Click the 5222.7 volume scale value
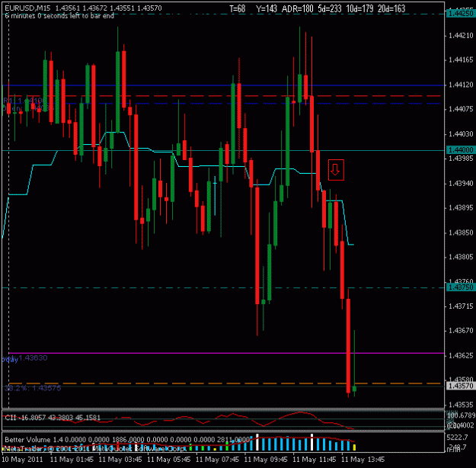This screenshot has width=476, height=468. click(458, 438)
